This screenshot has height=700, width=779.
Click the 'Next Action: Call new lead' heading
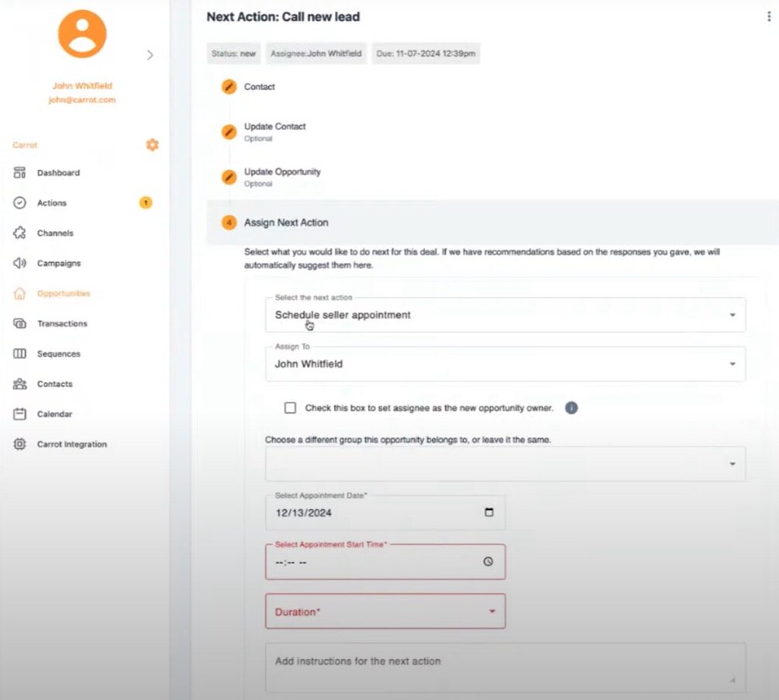click(283, 17)
